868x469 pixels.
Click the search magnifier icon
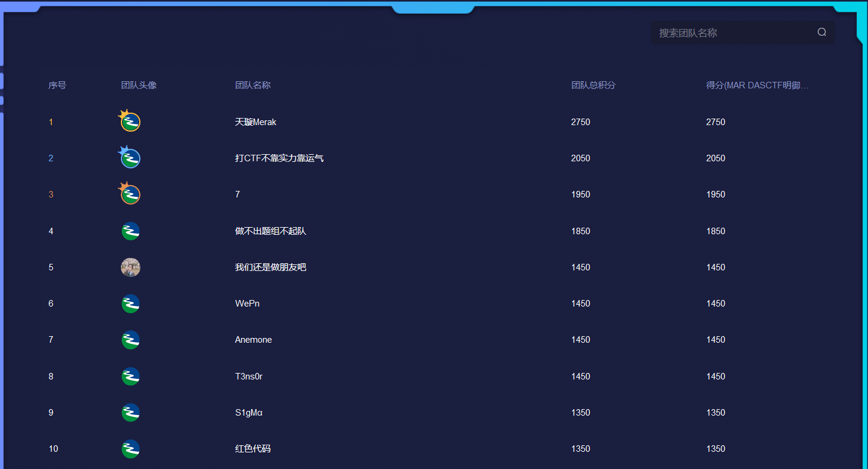821,32
